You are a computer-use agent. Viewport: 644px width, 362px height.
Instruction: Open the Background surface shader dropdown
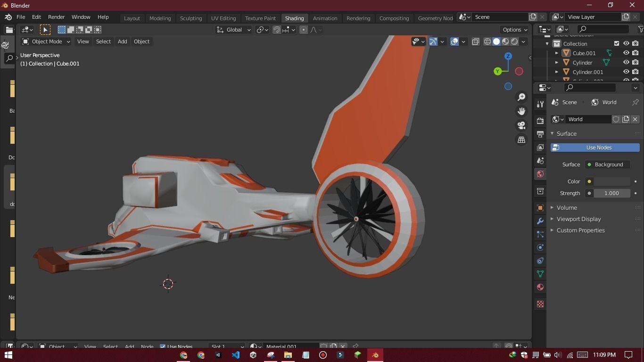607,165
